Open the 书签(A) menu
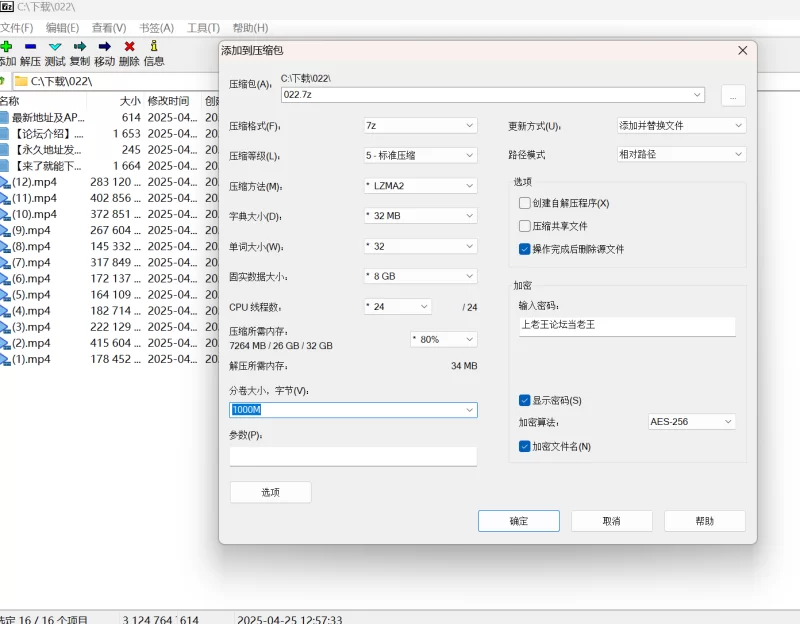800x624 pixels. 157,28
